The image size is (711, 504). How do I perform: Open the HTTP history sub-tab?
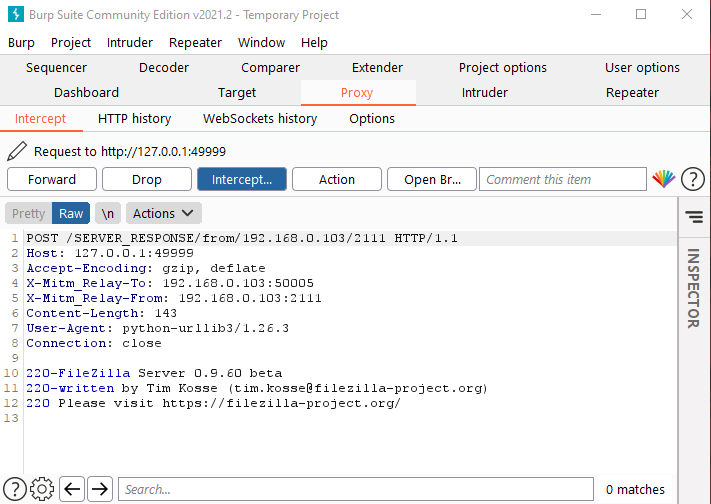click(x=134, y=119)
